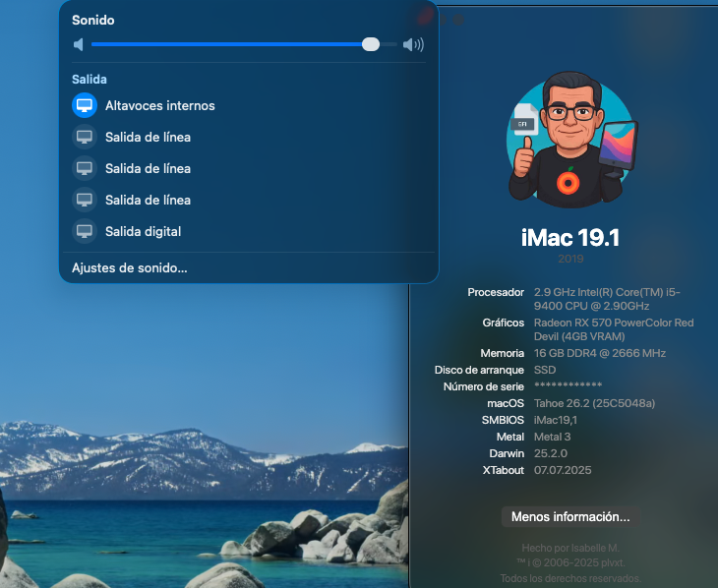Click the loud speaker icon beside the slider
718x588 pixels.
pos(413,44)
